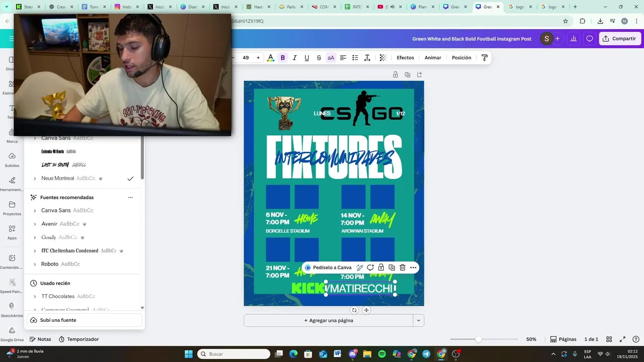Open Subidos in the sidebar

12,160
